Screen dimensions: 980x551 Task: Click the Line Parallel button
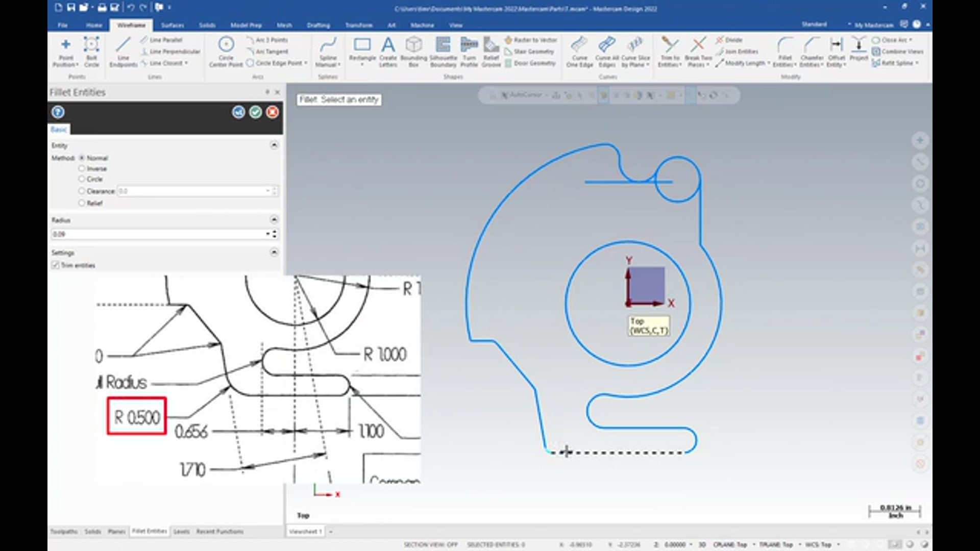click(161, 40)
